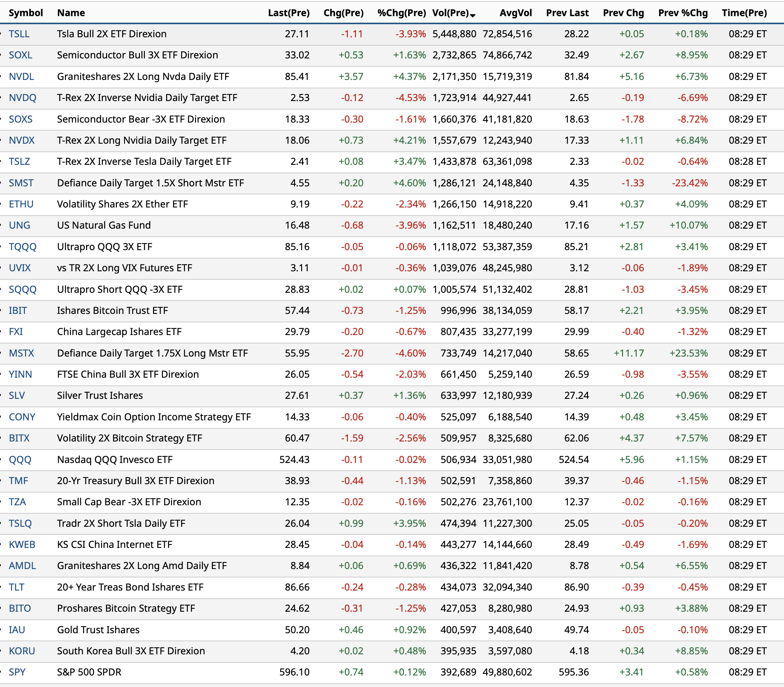Click the Name column header
784x687 pixels.
coord(71,13)
